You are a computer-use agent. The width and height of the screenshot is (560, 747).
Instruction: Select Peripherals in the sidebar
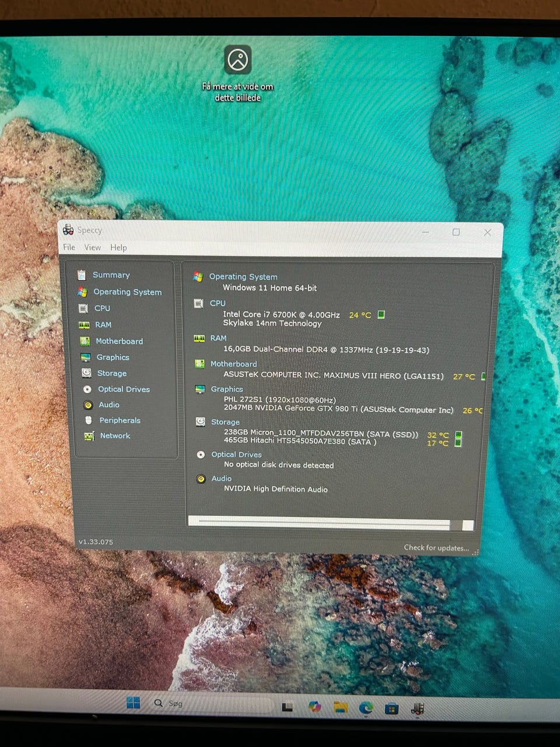point(120,420)
